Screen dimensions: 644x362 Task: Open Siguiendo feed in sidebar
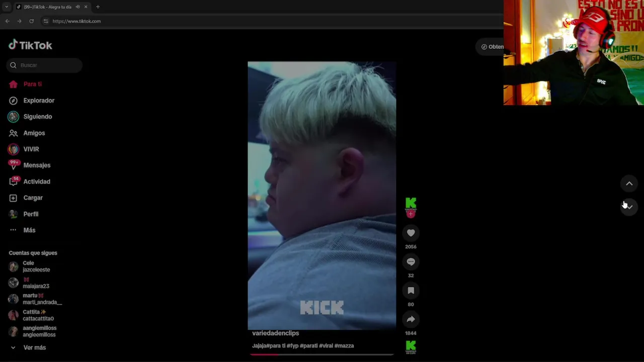(38, 117)
